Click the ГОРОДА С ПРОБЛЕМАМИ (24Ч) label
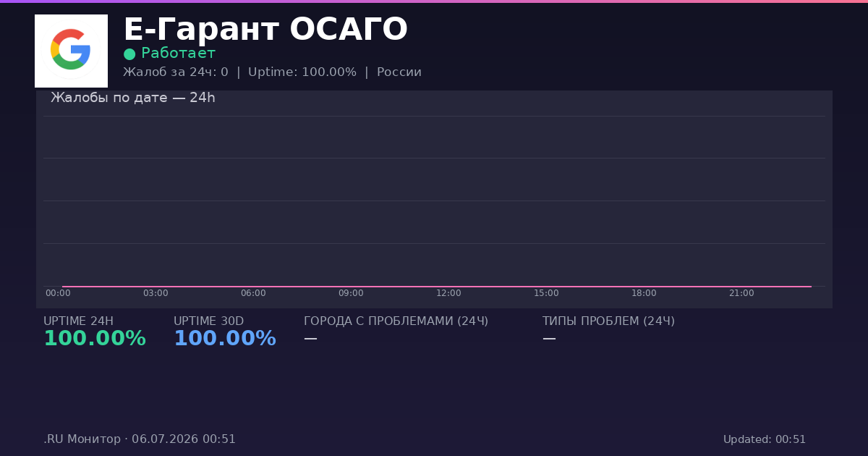Image resolution: width=868 pixels, height=456 pixels. pos(396,321)
